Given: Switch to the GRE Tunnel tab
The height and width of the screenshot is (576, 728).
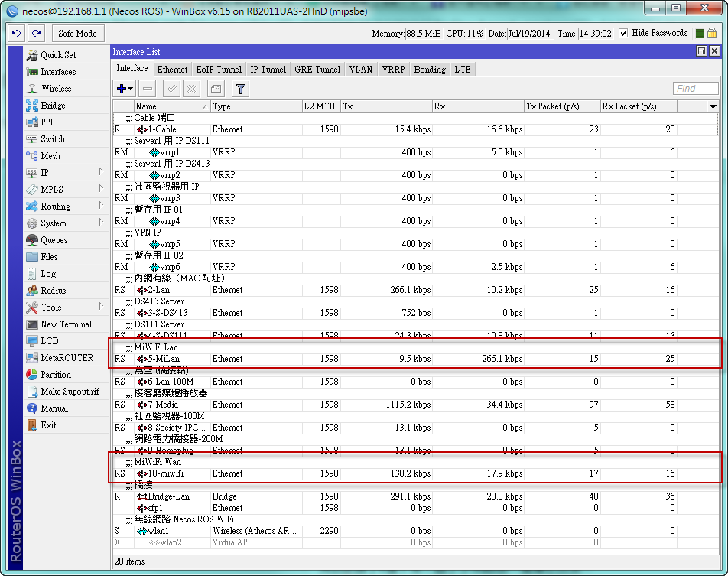Looking at the screenshot, I should pos(317,69).
